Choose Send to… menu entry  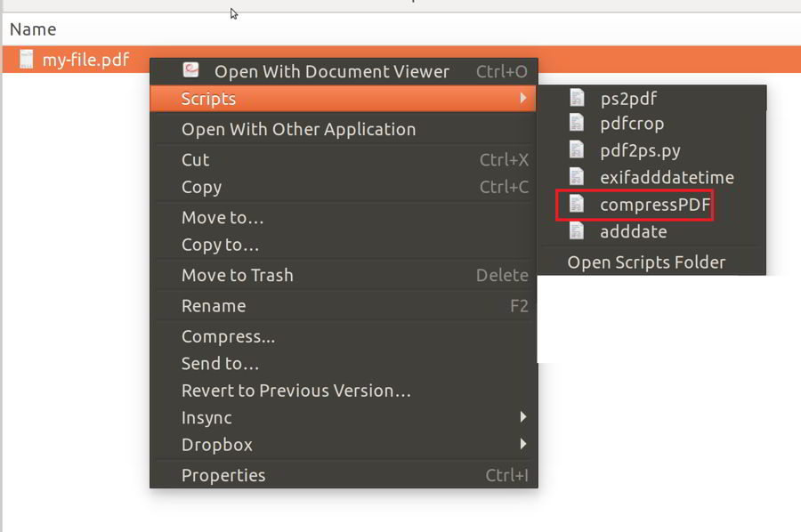[220, 363]
